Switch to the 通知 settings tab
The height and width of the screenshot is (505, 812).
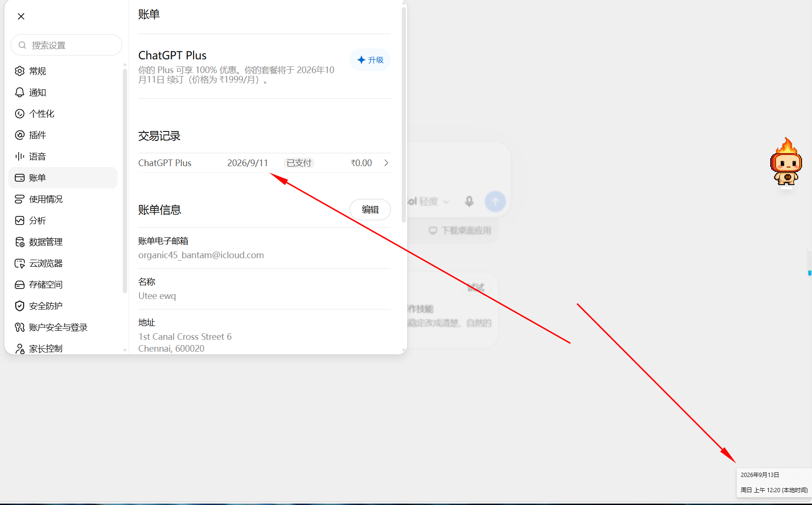(63, 93)
